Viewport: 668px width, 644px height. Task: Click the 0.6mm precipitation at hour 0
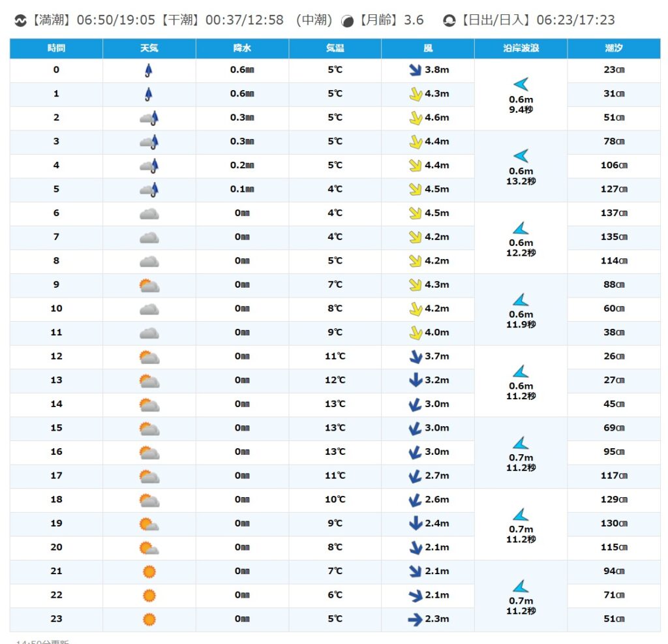[242, 70]
